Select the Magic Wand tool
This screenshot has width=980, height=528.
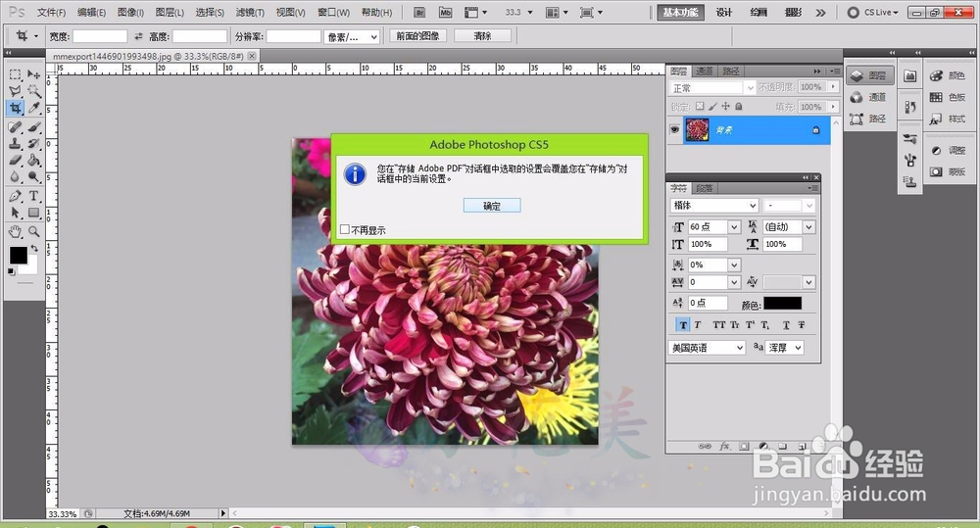pyautogui.click(x=33, y=91)
